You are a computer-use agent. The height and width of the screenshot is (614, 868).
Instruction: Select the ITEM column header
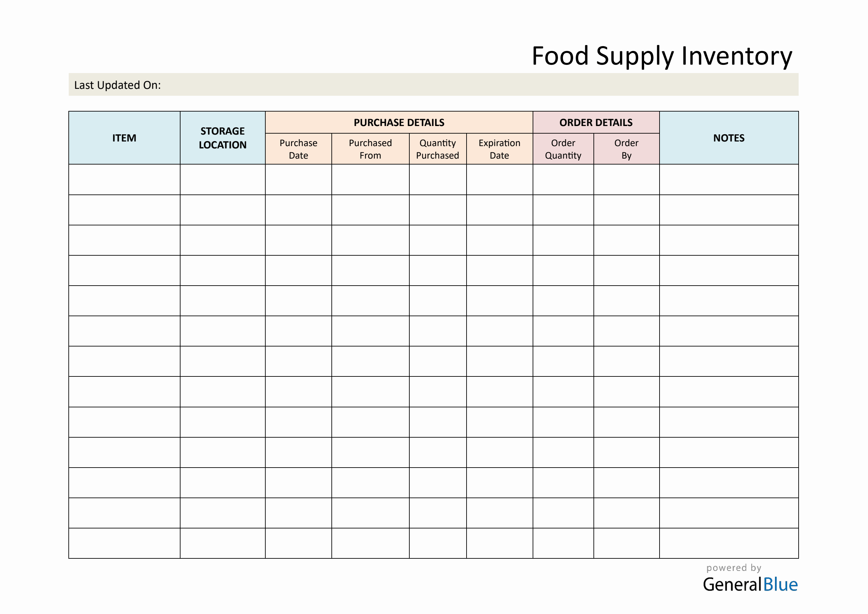tap(124, 138)
